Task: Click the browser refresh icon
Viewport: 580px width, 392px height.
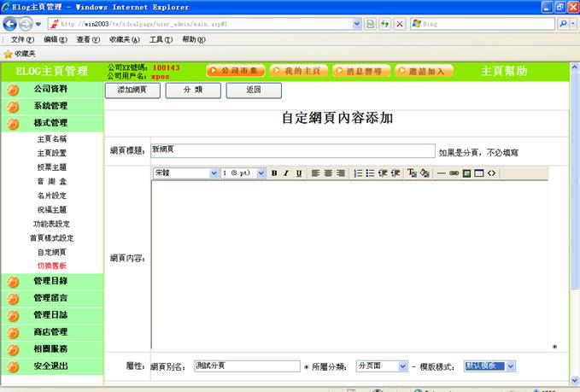Action: [385, 24]
